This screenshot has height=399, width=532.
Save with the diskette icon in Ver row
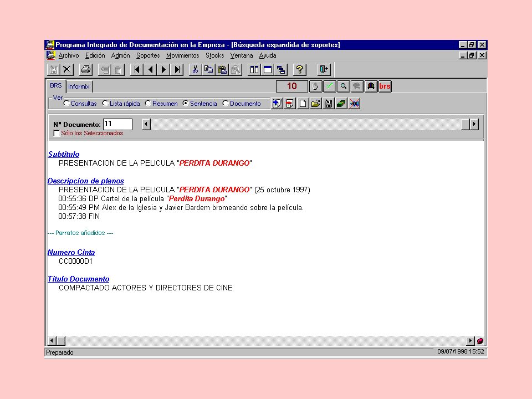(x=329, y=104)
